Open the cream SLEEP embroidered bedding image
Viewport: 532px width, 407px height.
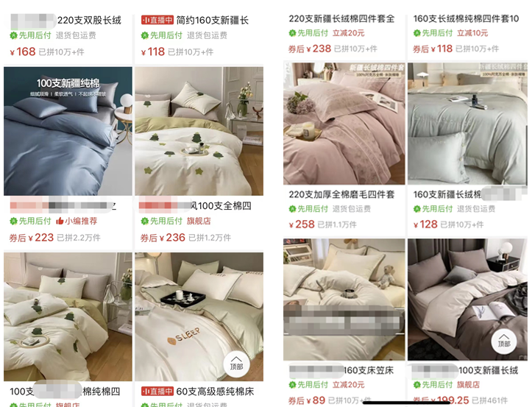[199, 316]
